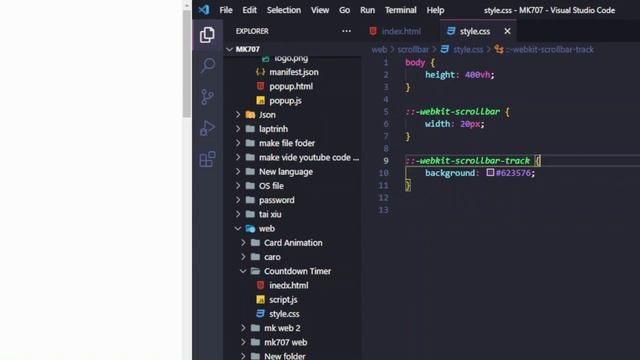Open the Terminal menu
The width and height of the screenshot is (640, 360).
click(x=400, y=10)
